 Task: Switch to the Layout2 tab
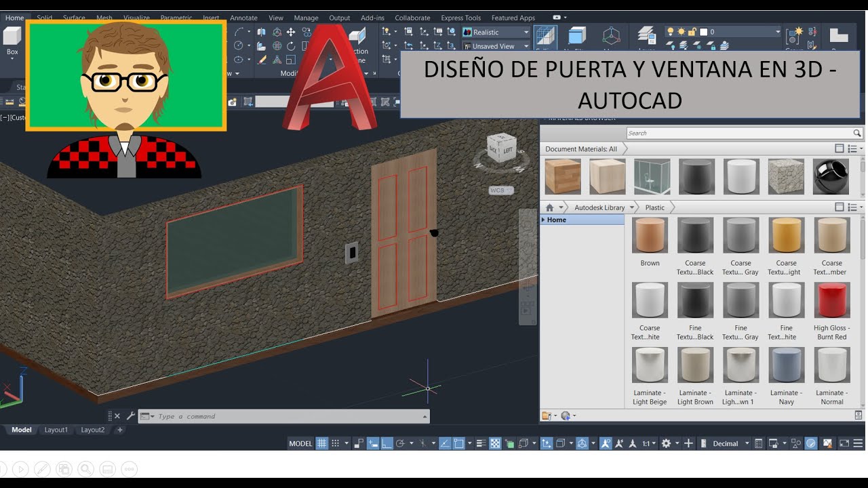(x=93, y=430)
